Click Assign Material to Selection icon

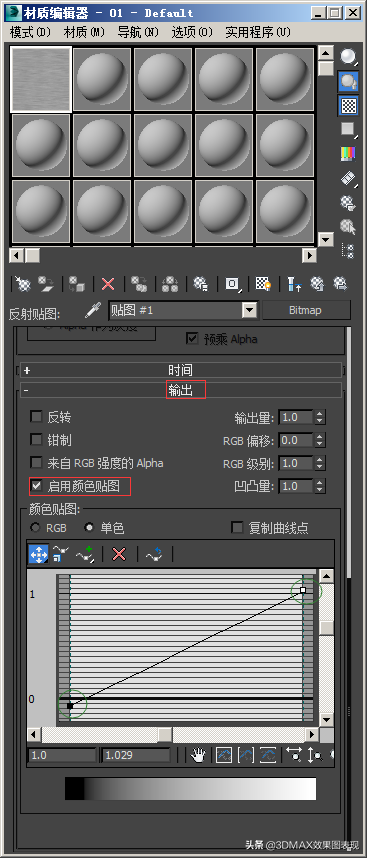click(x=78, y=283)
